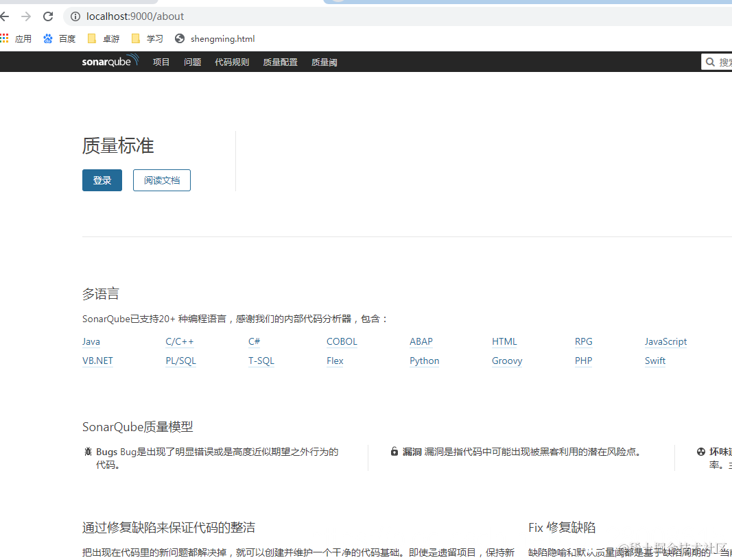The height and width of the screenshot is (560, 732).
Task: Click the site info icon in address bar
Action: [x=75, y=16]
